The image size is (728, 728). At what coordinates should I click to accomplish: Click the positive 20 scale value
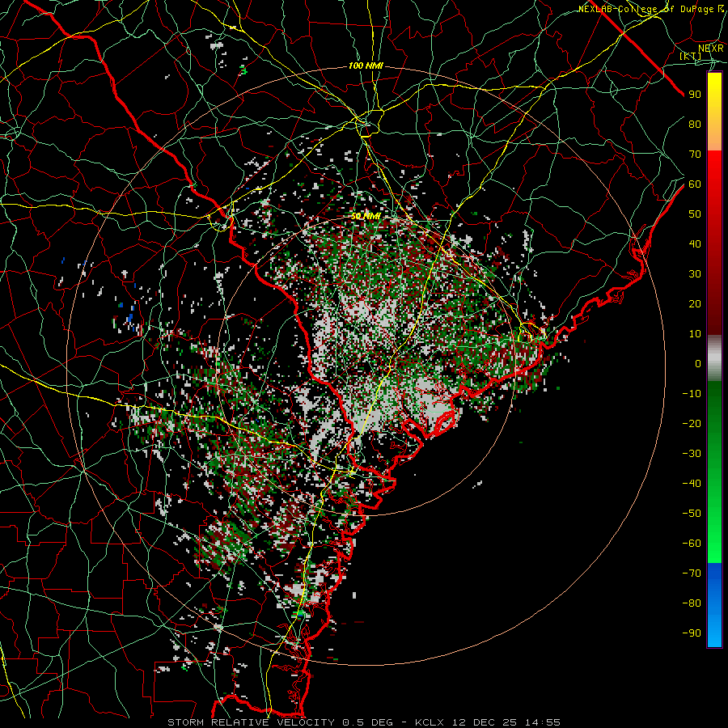point(695,304)
